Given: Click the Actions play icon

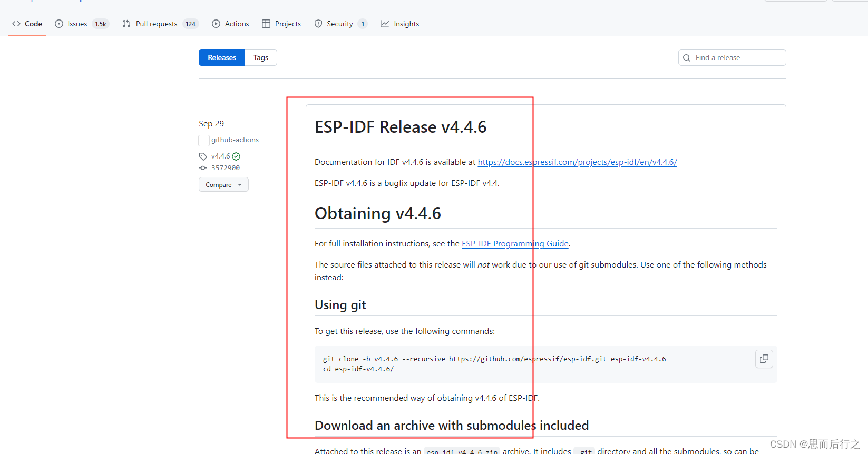Looking at the screenshot, I should [216, 24].
